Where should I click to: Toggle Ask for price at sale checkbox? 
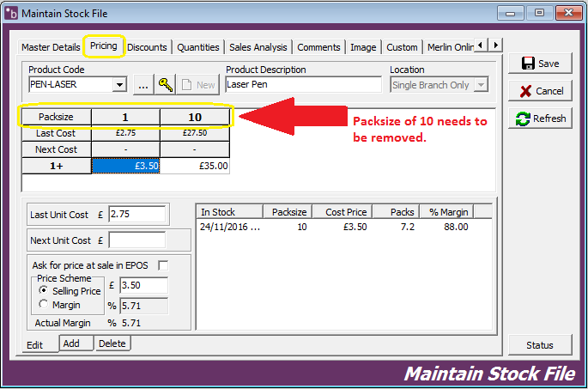163,265
